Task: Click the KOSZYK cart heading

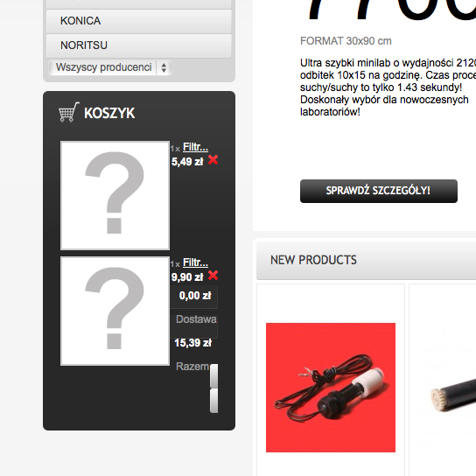Action: tap(109, 113)
